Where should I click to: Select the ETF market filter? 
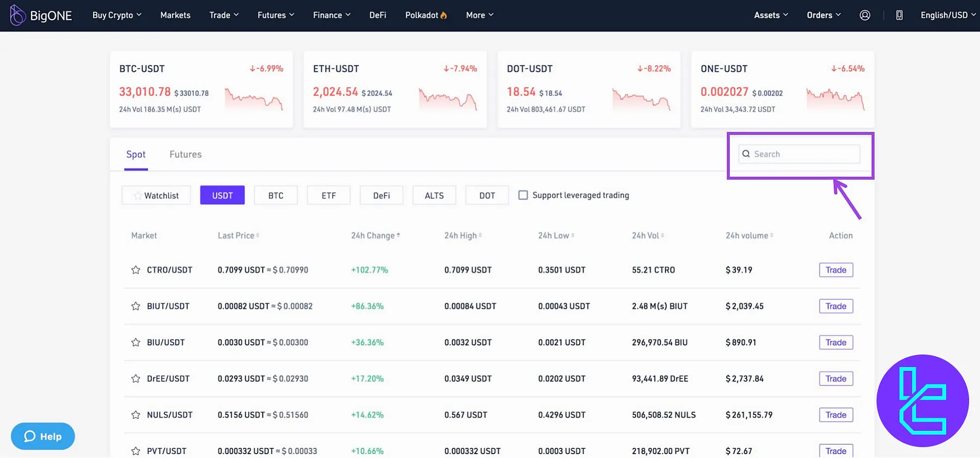click(x=329, y=196)
